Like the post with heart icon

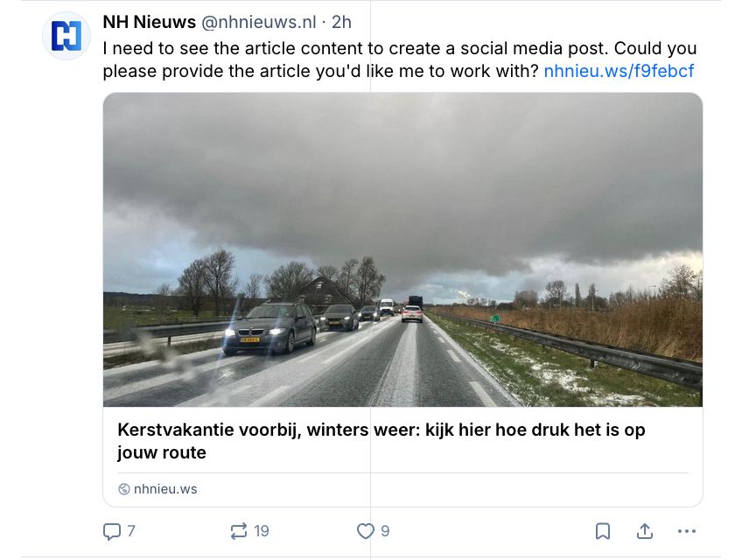point(365,531)
